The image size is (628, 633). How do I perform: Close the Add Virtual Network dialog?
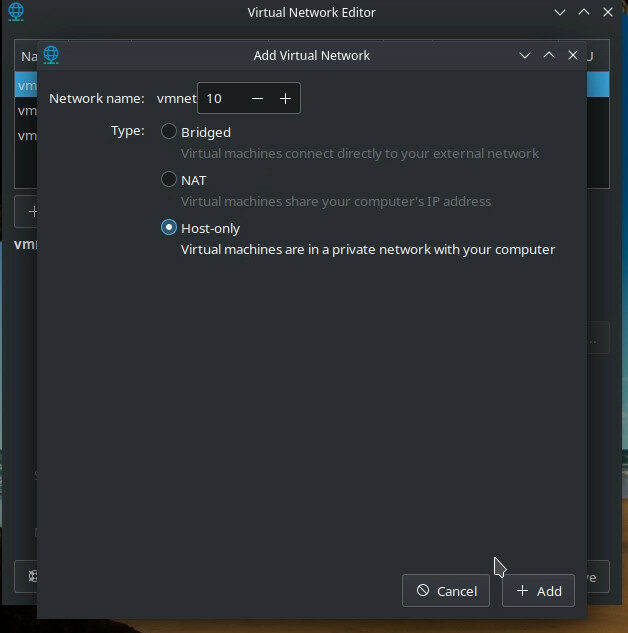click(x=573, y=55)
